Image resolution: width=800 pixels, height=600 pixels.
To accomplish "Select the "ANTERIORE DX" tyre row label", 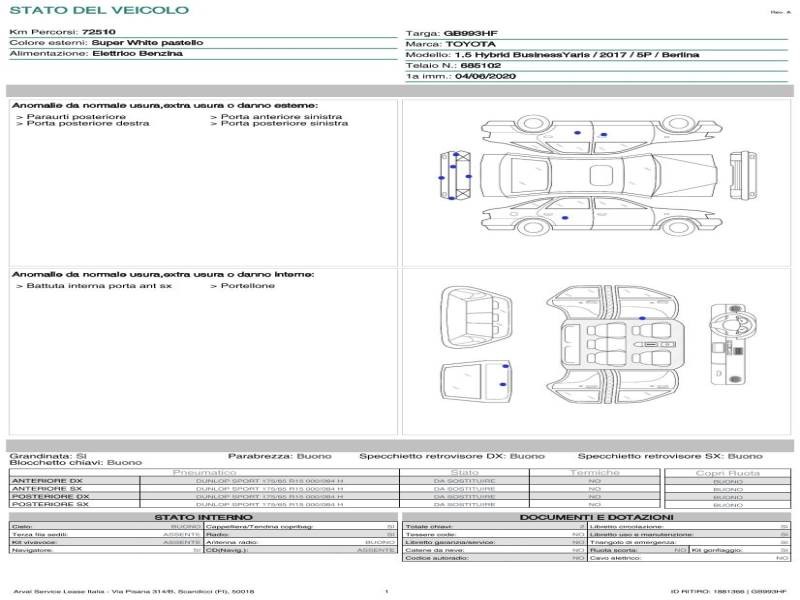I will [x=47, y=481].
